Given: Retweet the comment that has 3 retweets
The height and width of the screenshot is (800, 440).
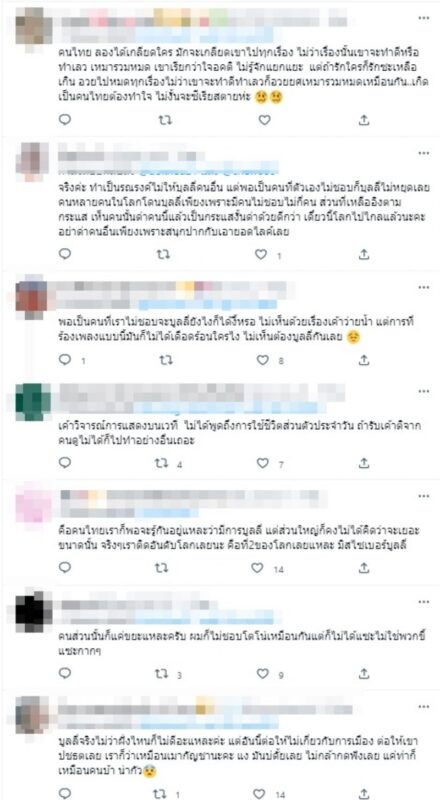Looking at the screenshot, I should click(x=162, y=673).
